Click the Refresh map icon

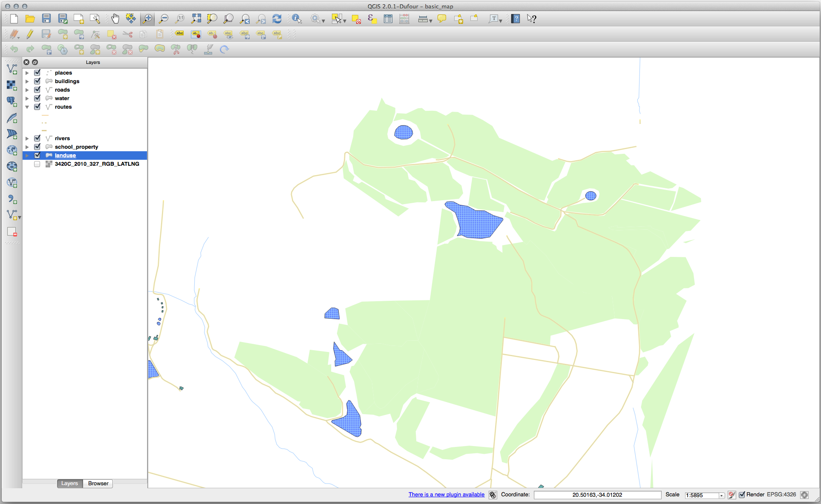point(277,18)
